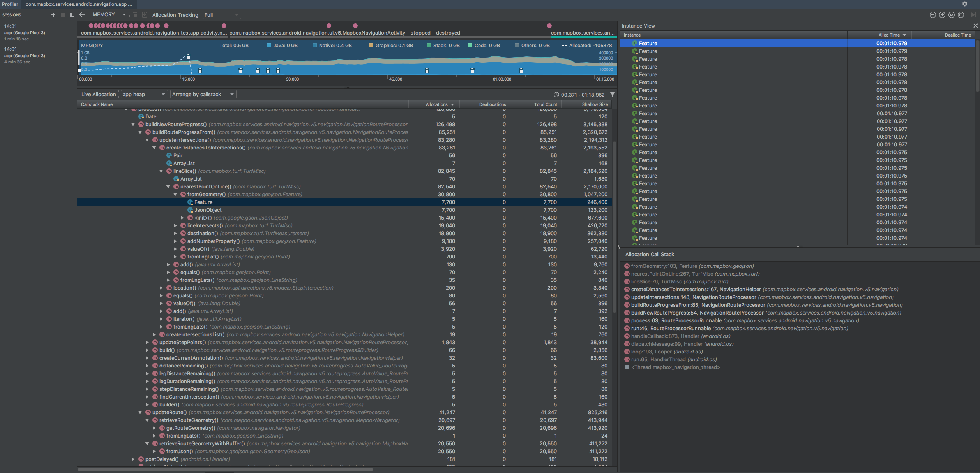This screenshot has width=980, height=473.
Task: Open the Allocation Tracking Full dropdown
Action: (x=221, y=15)
